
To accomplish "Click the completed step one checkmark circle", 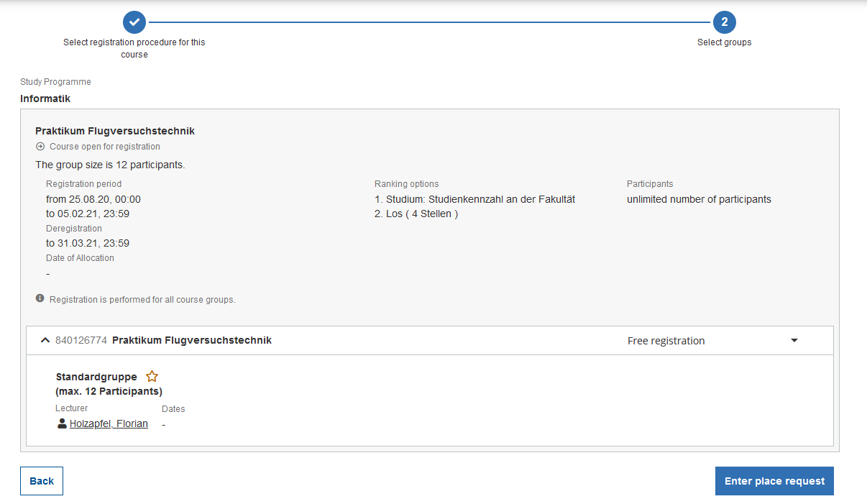I will [134, 22].
